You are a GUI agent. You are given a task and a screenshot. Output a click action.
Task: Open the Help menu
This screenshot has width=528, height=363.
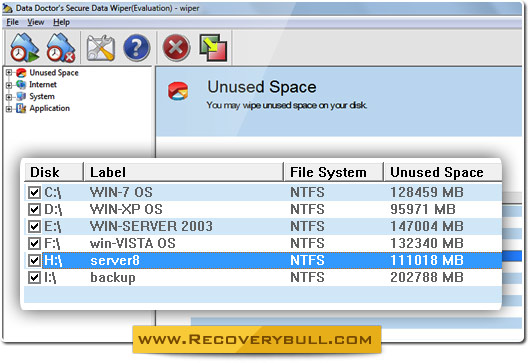point(62,22)
